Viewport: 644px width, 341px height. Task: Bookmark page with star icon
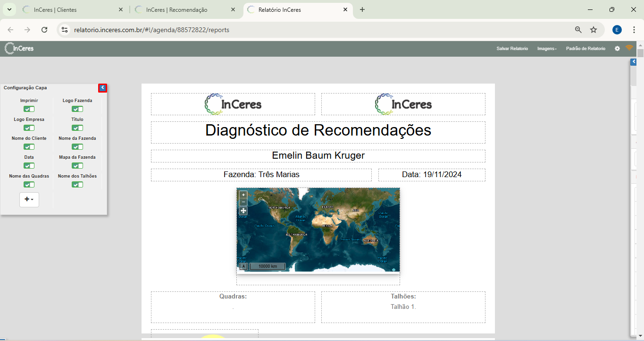point(594,30)
